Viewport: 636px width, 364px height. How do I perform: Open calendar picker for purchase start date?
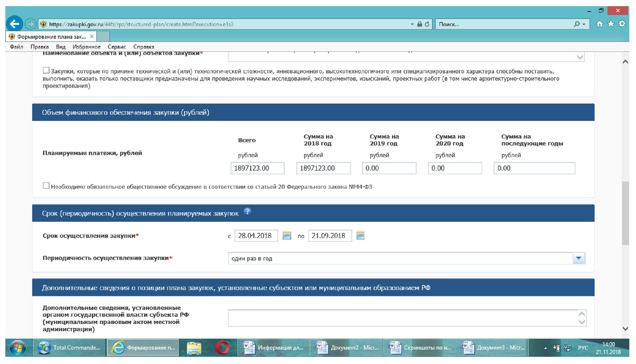point(286,236)
